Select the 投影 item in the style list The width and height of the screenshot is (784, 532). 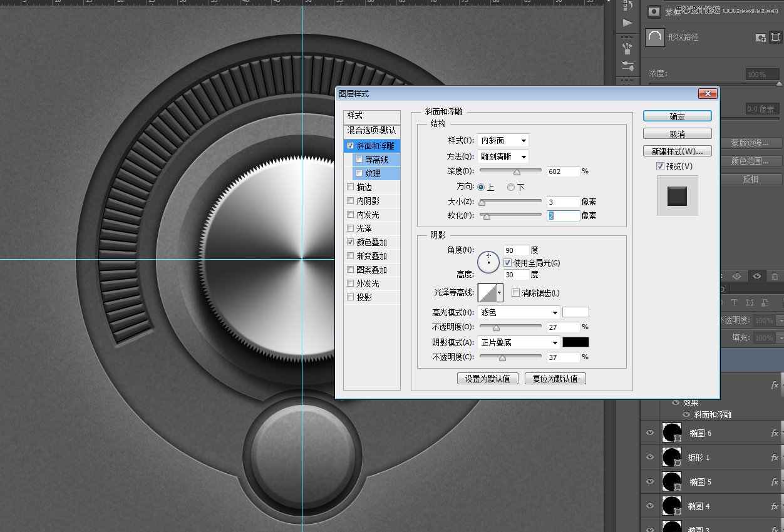point(363,297)
